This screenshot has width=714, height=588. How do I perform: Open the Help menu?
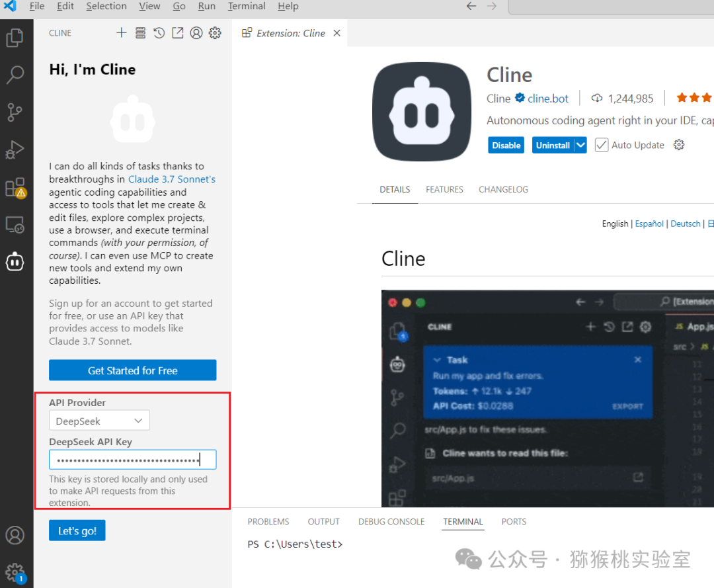288,6
